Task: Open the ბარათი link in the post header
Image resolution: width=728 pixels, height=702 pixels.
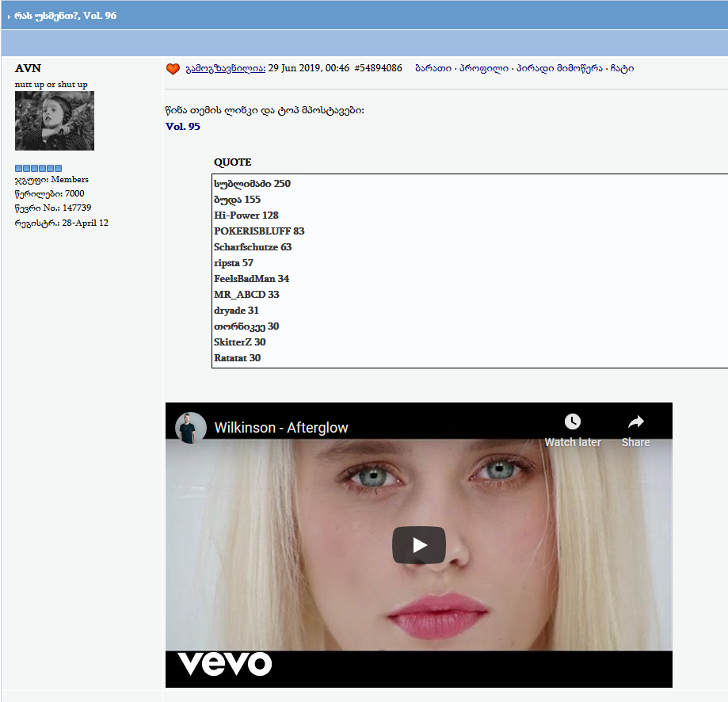Action: [433, 68]
